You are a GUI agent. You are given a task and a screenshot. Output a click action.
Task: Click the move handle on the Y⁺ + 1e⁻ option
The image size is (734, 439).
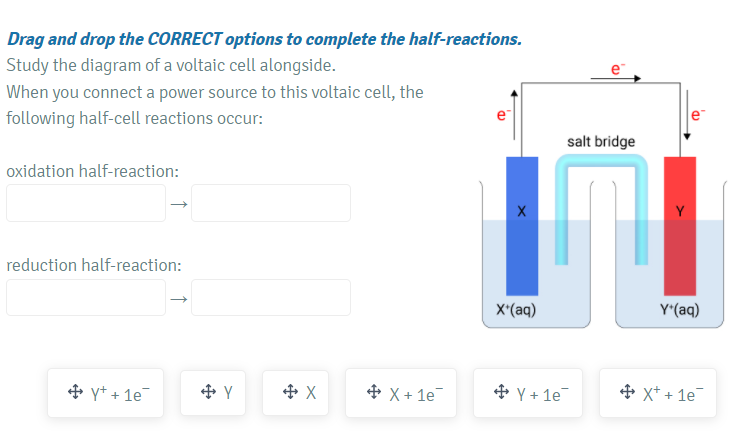[x=74, y=393]
